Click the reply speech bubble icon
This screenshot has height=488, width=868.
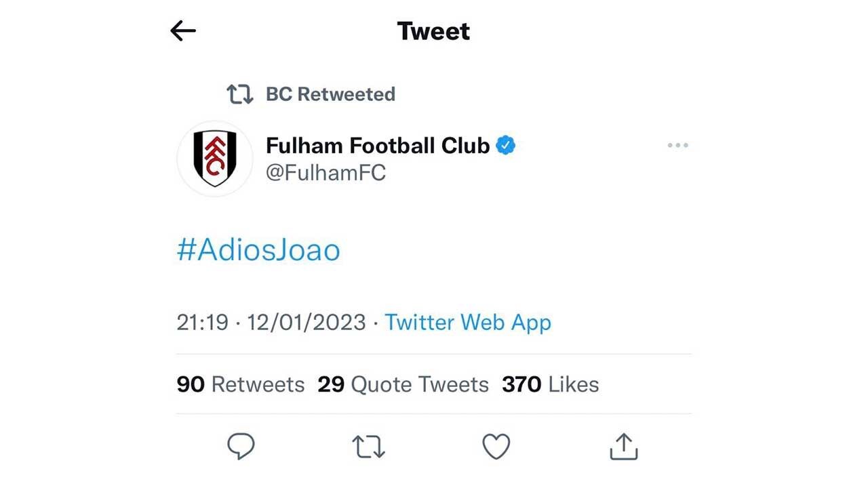coord(241,447)
